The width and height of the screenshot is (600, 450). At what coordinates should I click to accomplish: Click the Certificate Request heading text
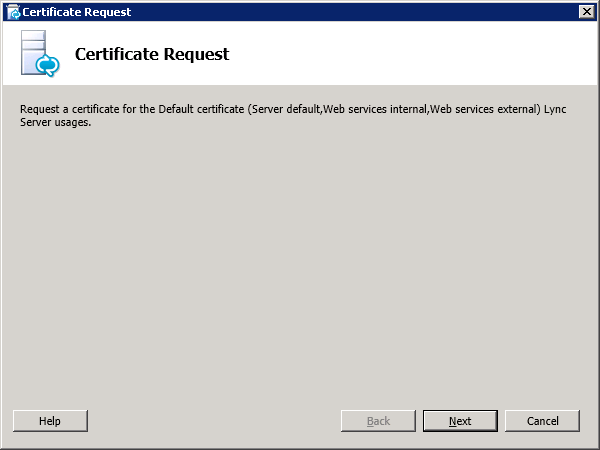click(152, 54)
